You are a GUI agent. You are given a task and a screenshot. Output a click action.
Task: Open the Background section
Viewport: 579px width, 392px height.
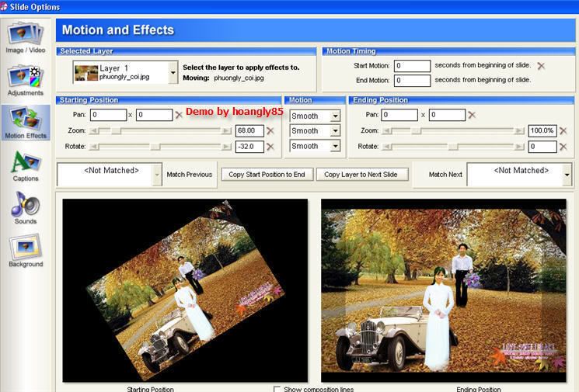26,251
